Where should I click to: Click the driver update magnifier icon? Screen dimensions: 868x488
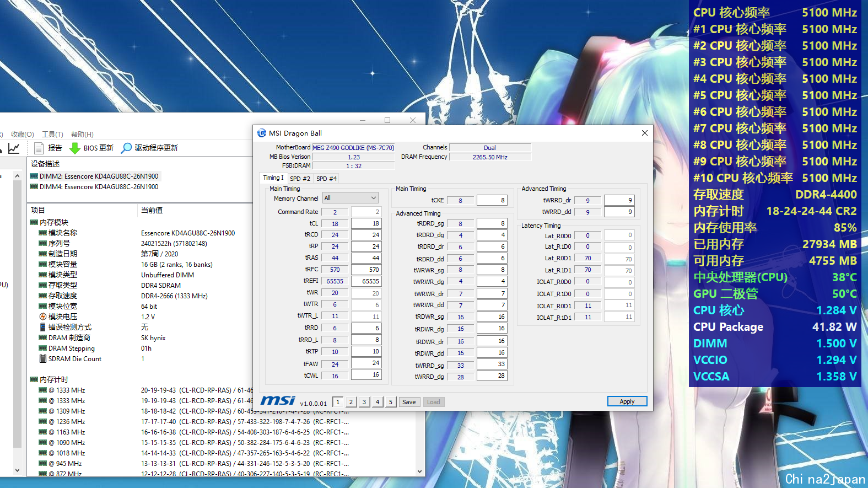(x=127, y=148)
